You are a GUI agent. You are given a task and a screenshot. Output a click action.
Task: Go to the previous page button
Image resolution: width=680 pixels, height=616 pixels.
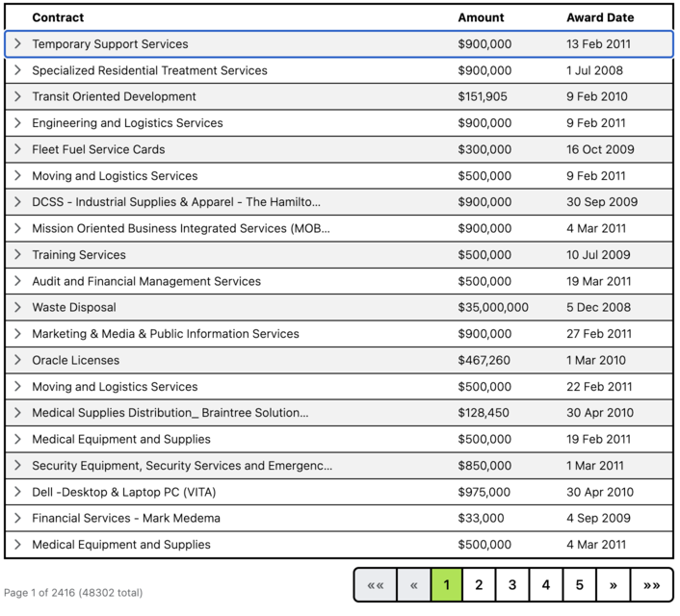tap(414, 585)
